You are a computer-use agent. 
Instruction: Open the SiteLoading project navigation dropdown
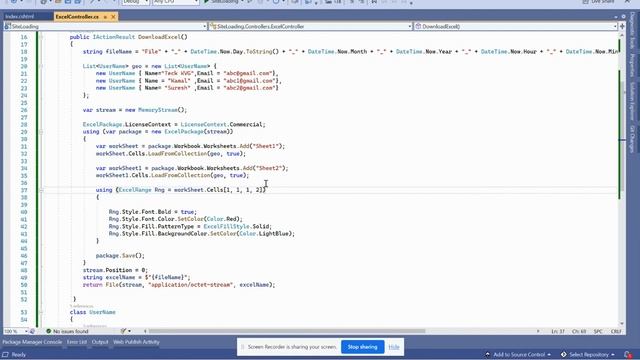point(105,27)
